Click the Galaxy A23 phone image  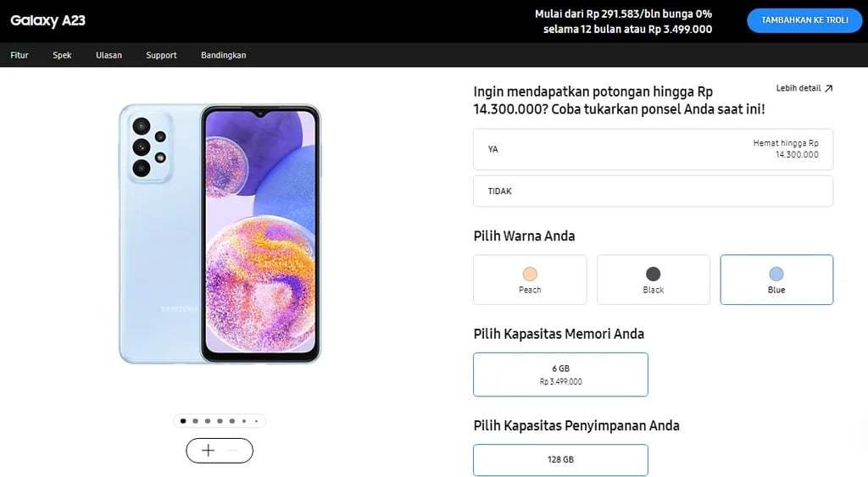click(220, 234)
